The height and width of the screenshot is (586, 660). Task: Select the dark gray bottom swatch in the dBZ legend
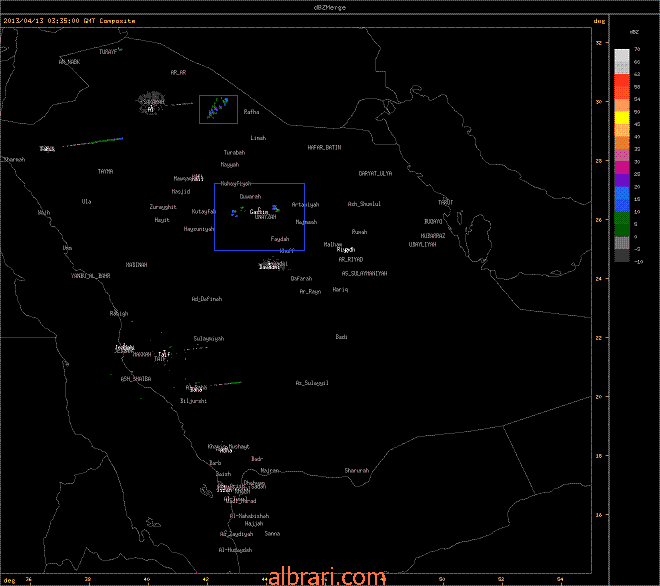click(x=622, y=255)
